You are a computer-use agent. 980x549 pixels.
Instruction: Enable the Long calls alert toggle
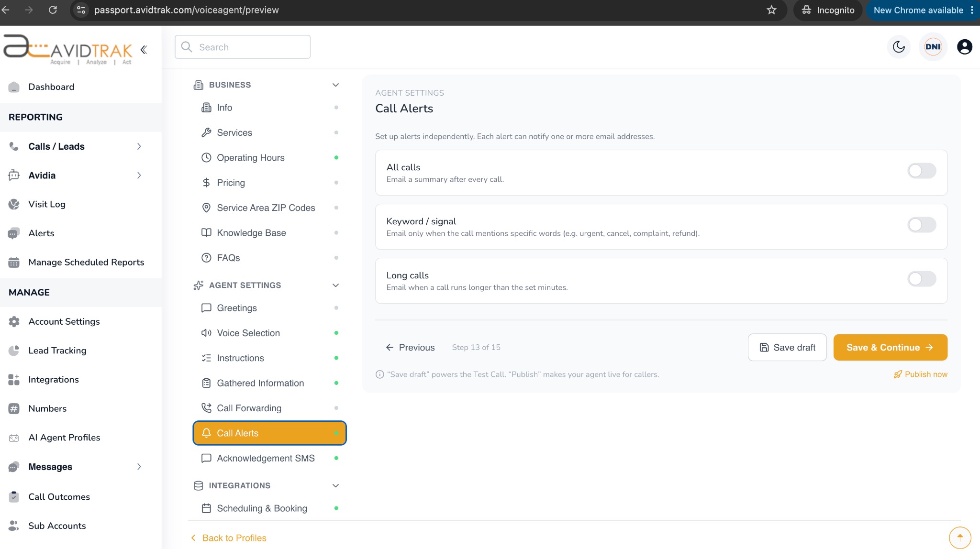(x=922, y=279)
